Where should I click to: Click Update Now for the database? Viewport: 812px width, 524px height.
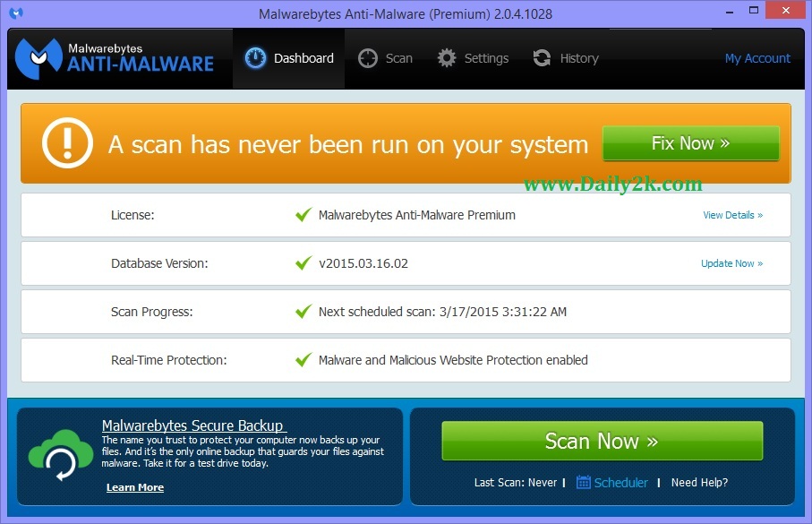(731, 263)
